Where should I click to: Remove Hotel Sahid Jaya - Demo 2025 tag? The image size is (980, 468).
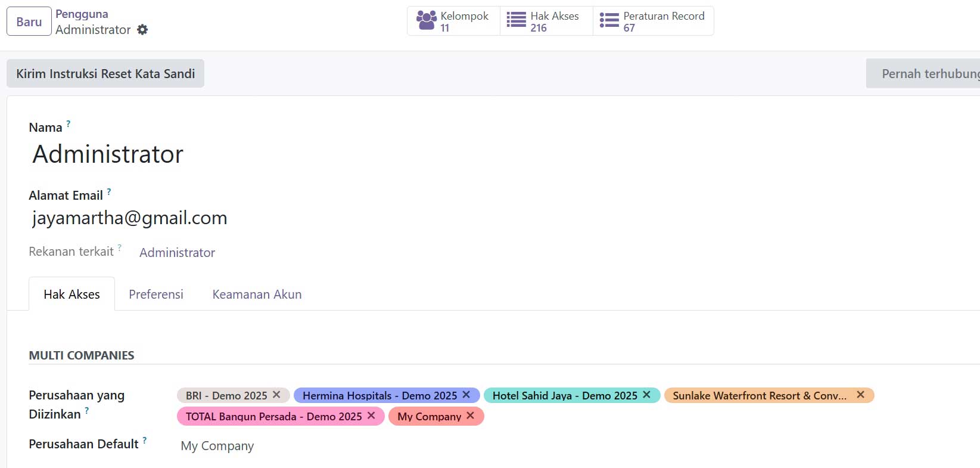point(646,395)
